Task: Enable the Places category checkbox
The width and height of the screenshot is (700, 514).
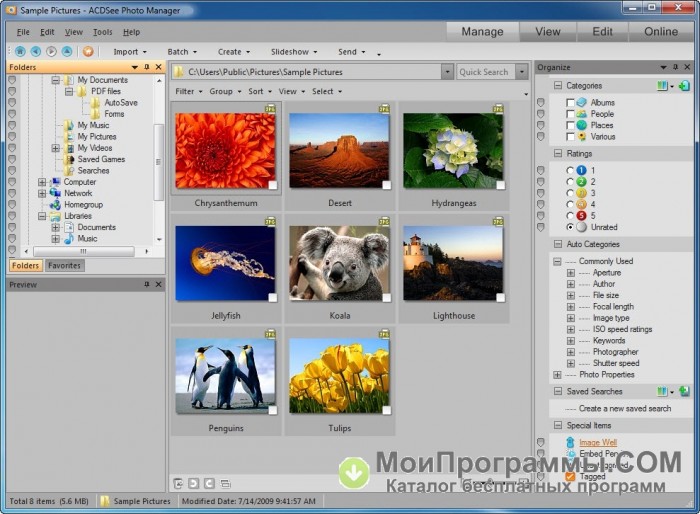Action: pos(570,125)
